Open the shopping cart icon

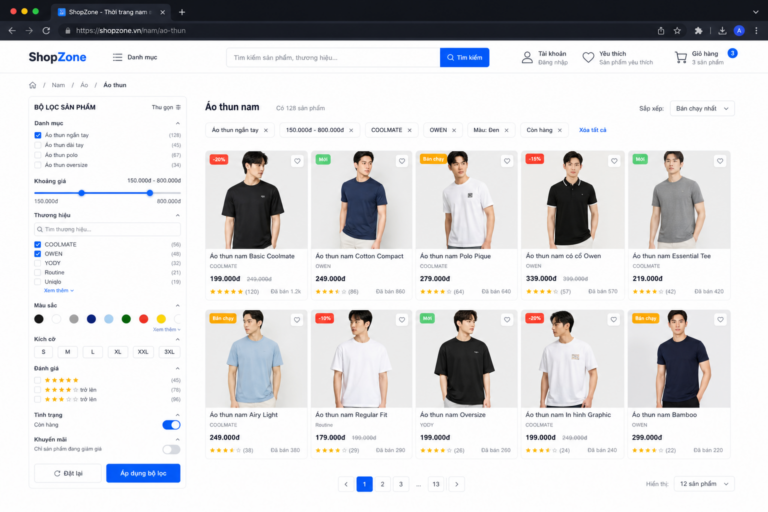681,57
